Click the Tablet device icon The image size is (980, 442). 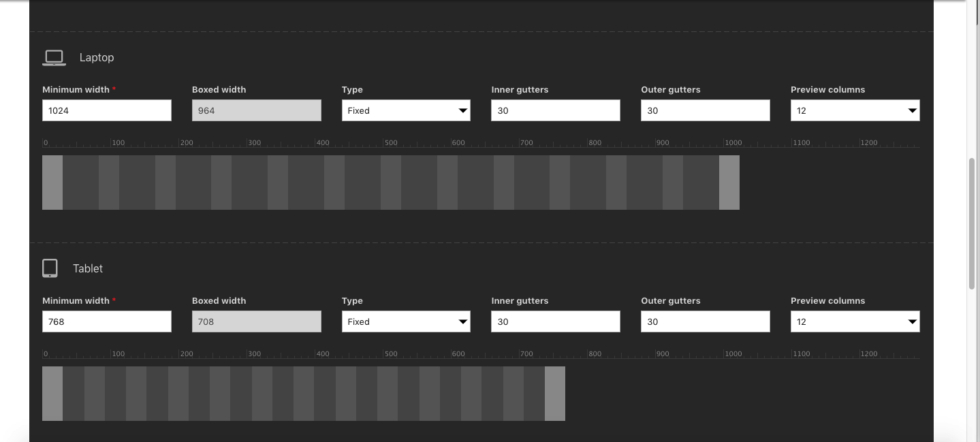coord(50,268)
